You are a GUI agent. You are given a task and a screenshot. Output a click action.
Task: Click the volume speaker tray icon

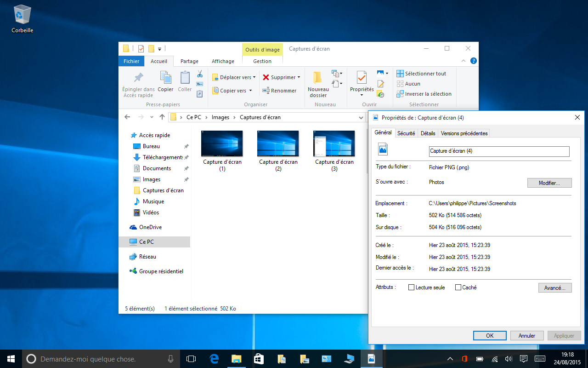[x=509, y=359]
